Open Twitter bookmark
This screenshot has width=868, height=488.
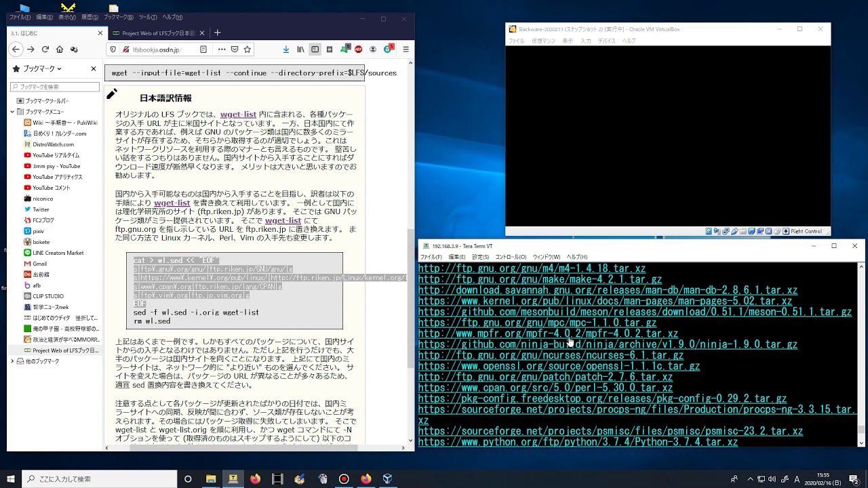41,209
